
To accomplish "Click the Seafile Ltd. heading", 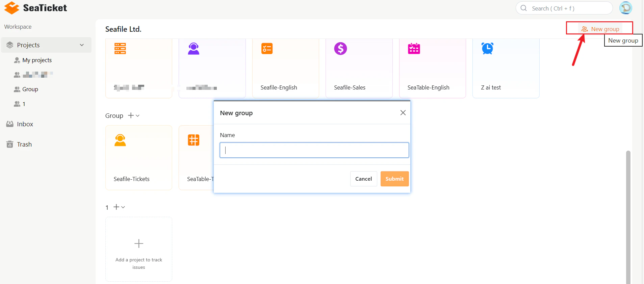I will pyautogui.click(x=123, y=29).
